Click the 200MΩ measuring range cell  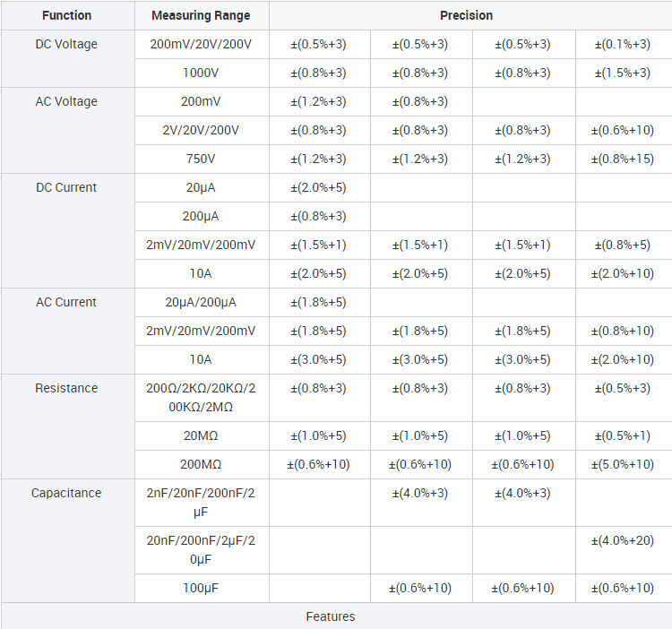click(x=201, y=464)
